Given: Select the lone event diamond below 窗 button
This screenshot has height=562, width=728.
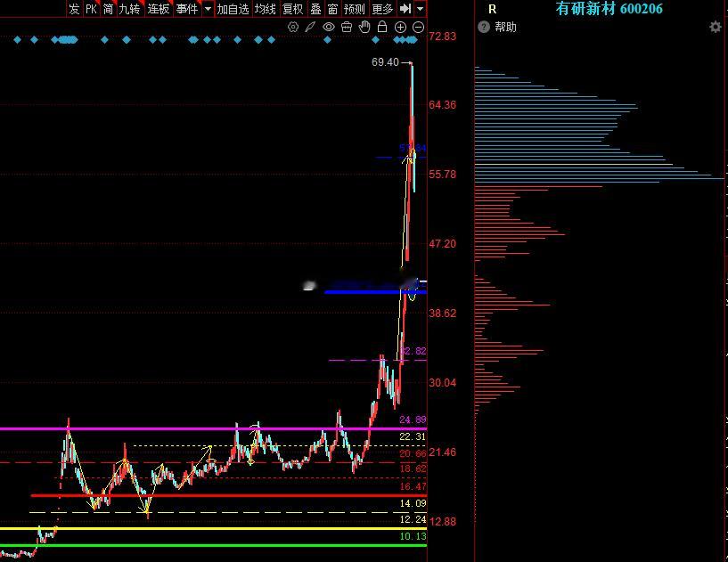Looking at the screenshot, I should click(x=327, y=40).
